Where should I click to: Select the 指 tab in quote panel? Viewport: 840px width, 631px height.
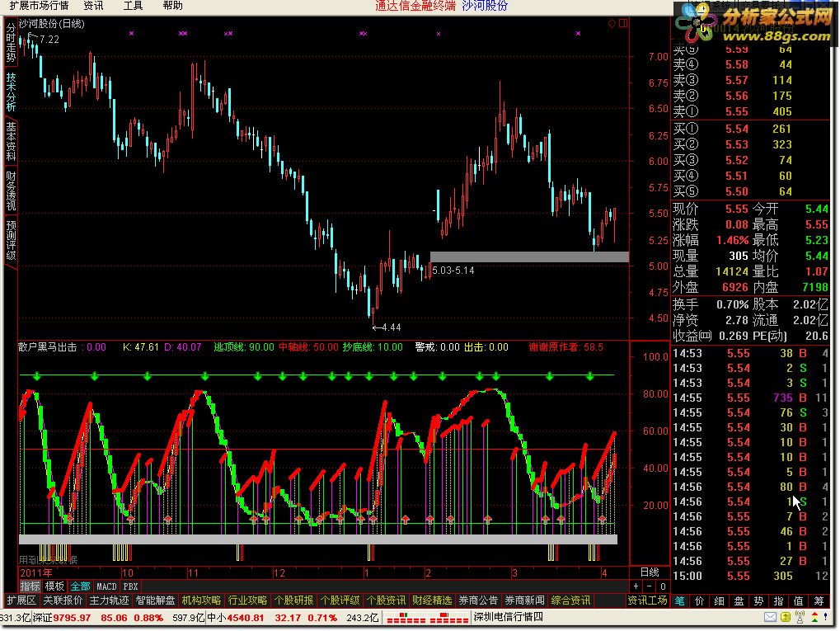click(x=779, y=601)
